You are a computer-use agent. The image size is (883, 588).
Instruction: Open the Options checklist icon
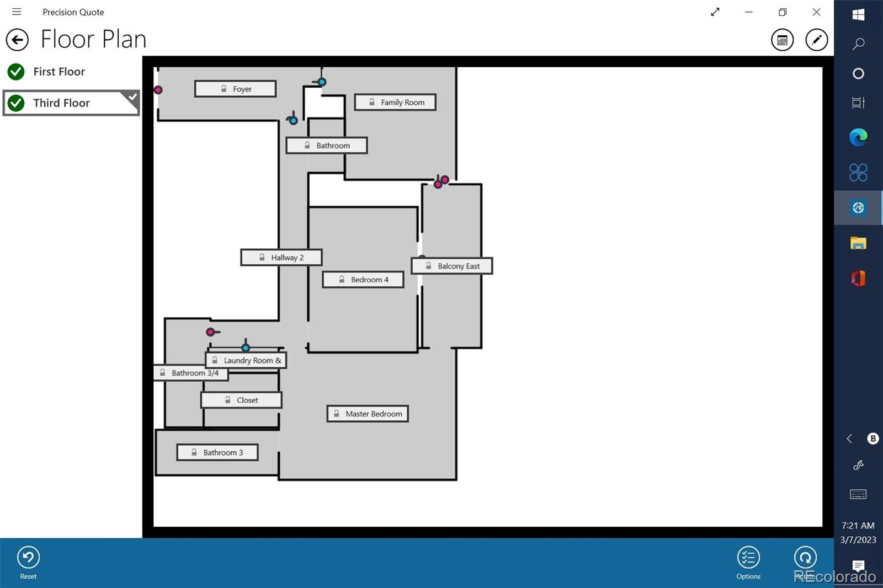748,557
